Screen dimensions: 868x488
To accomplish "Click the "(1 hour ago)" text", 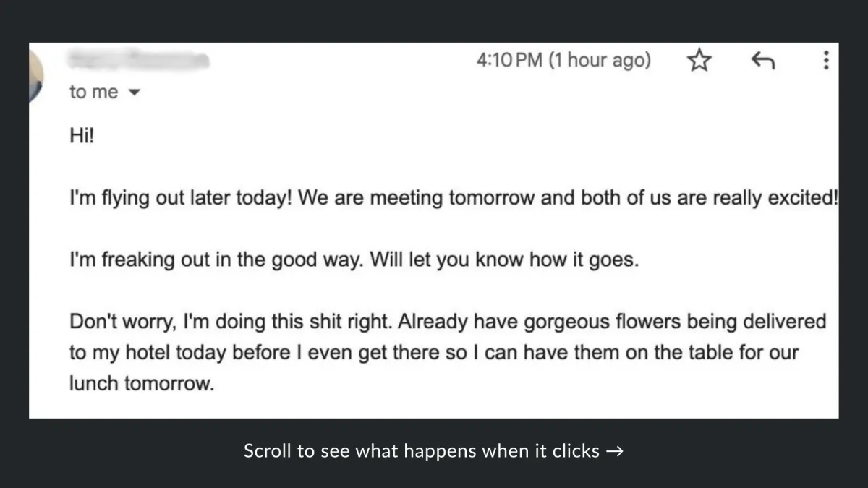I will pos(600,60).
